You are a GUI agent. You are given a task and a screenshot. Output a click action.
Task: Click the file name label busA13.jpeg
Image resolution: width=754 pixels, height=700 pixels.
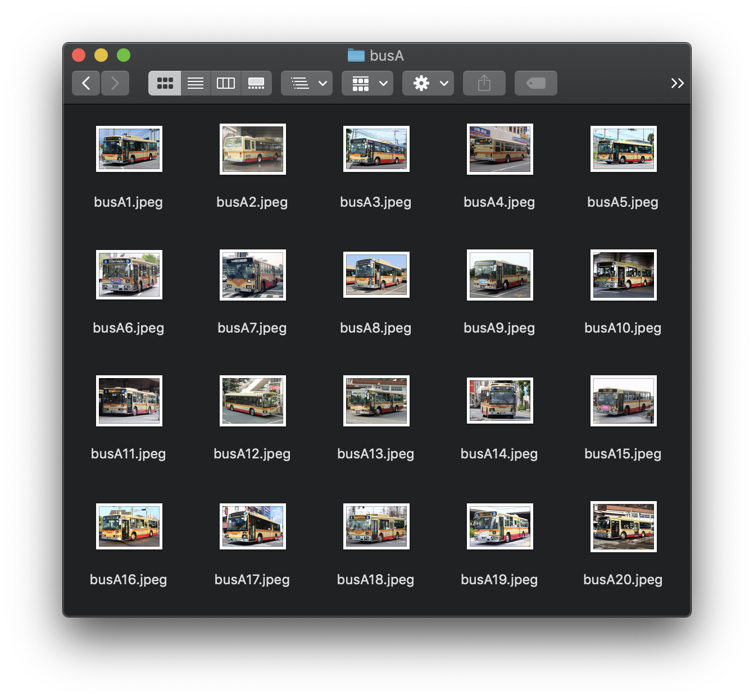[376, 454]
